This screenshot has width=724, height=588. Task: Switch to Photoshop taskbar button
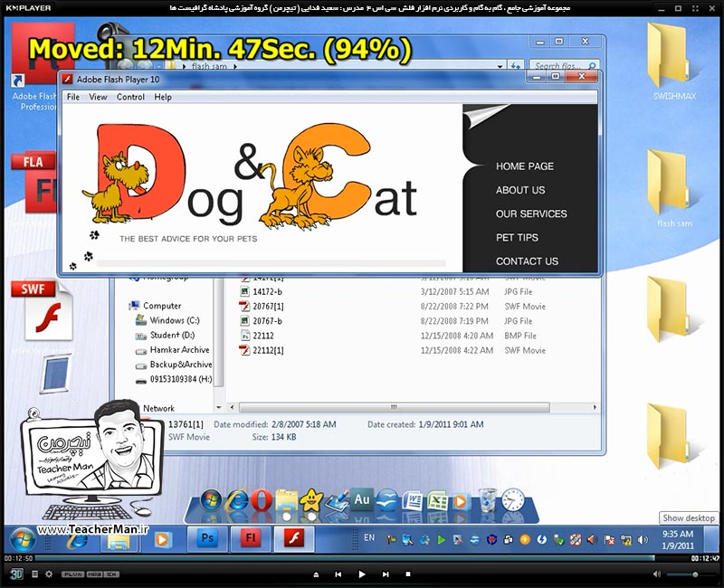pos(207,538)
